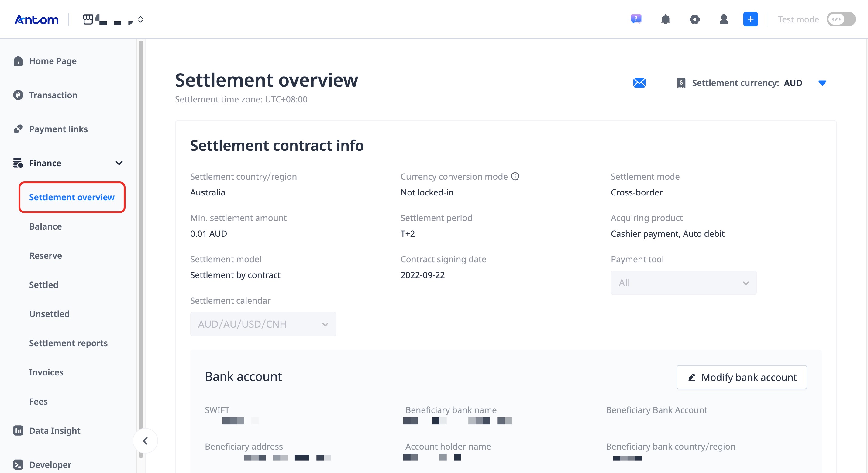
Task: Open the user profile icon
Action: [723, 19]
